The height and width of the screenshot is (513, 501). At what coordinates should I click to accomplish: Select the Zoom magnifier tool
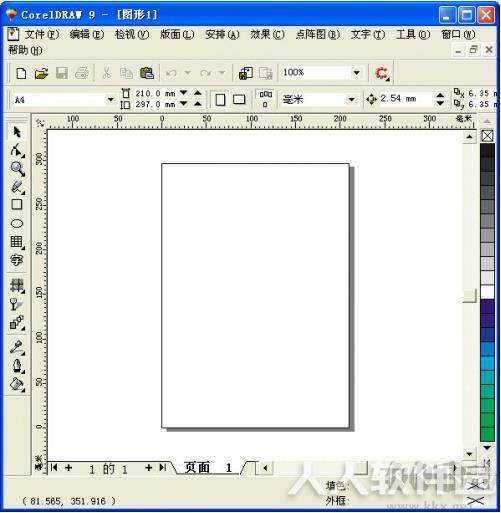(x=17, y=169)
